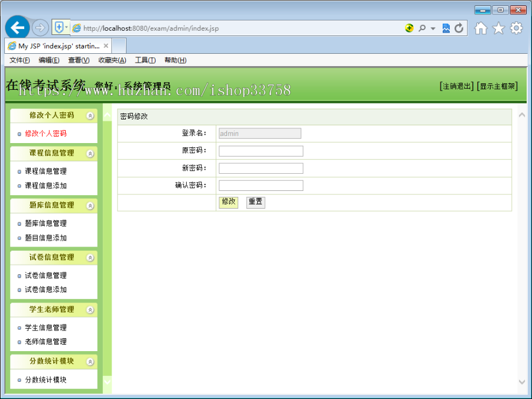Click the 重置 reset button
The image size is (532, 399).
[x=255, y=202]
